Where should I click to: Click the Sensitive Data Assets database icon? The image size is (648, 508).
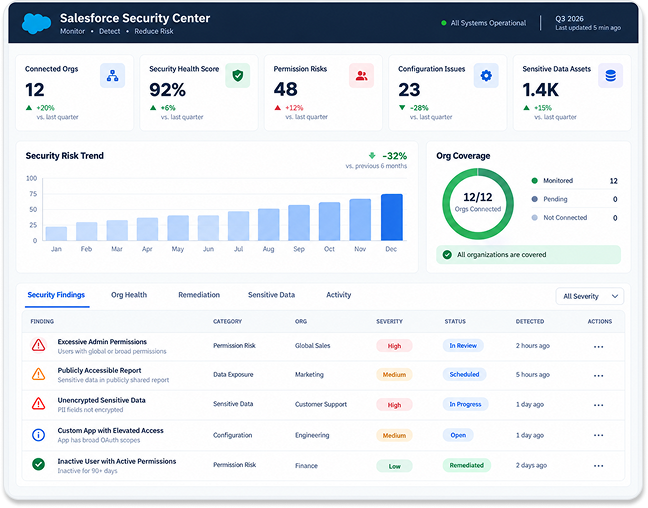610,76
